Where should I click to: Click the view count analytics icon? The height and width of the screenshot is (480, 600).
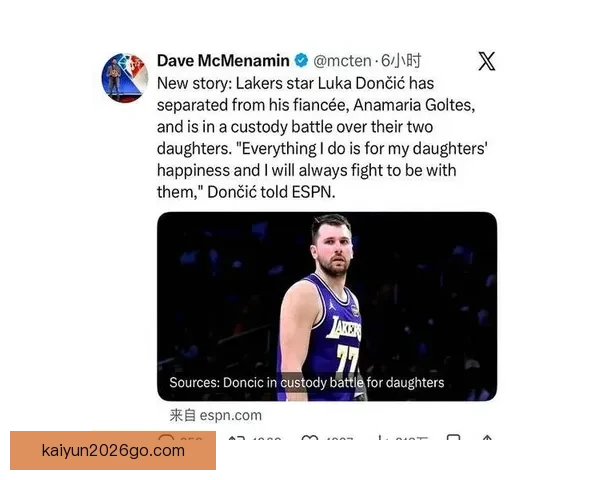coord(381,438)
